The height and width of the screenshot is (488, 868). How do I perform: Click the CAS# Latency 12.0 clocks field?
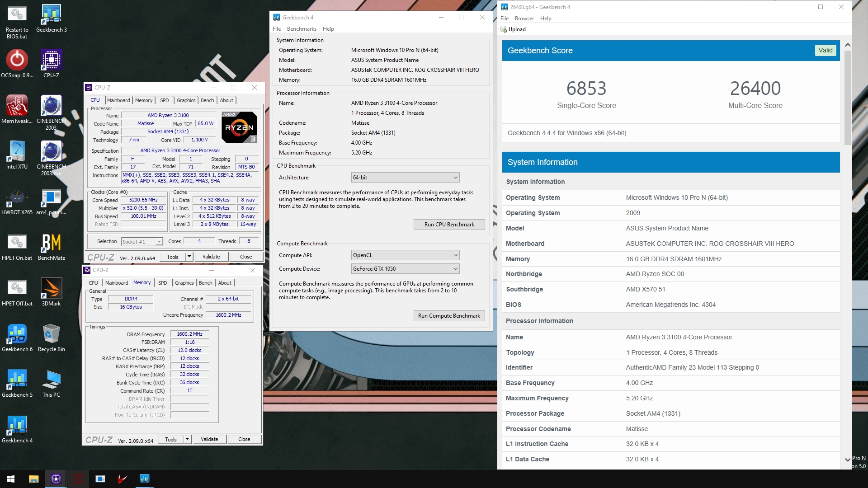pos(189,350)
